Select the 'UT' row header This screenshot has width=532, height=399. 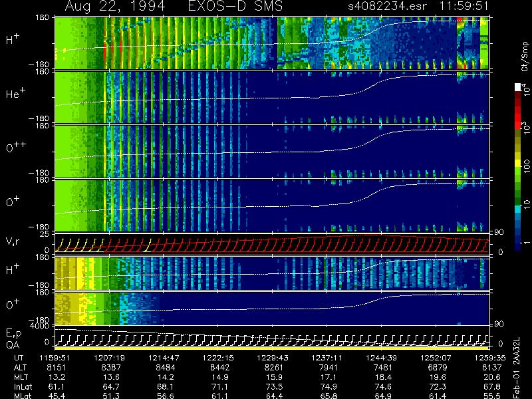point(19,358)
